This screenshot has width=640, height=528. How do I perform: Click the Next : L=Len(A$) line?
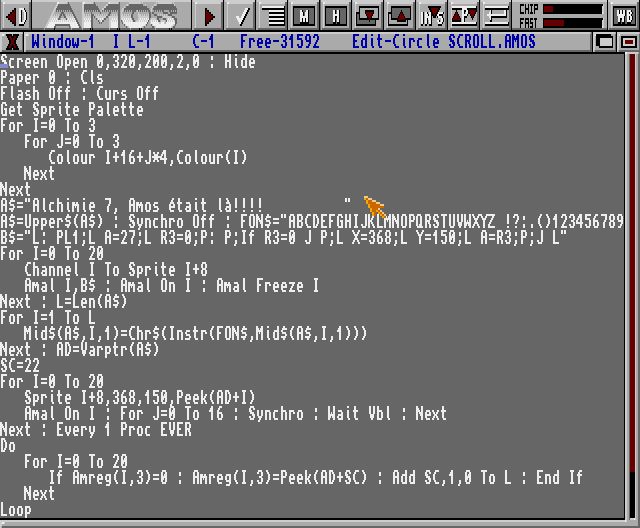(x=64, y=302)
